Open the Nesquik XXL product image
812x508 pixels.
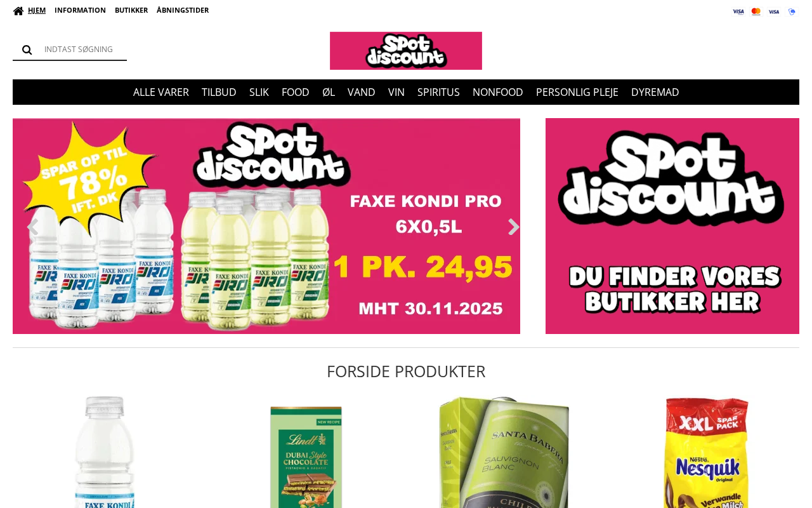(x=706, y=452)
